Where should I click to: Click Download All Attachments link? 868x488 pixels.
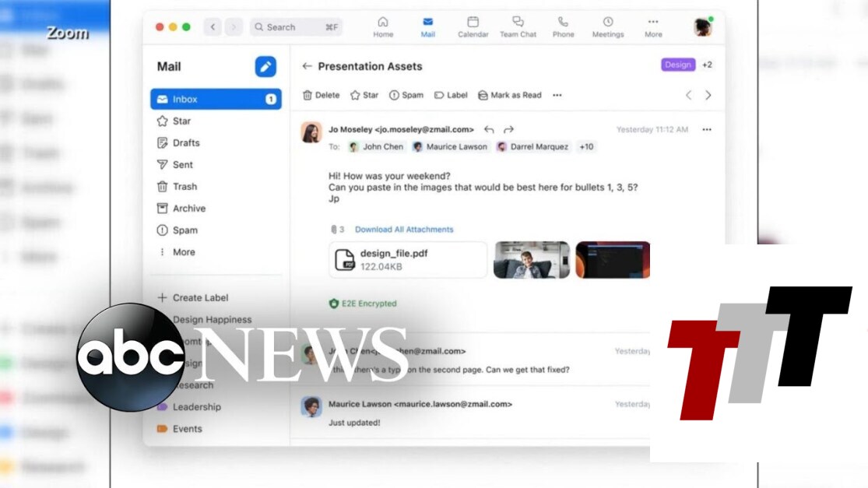point(404,230)
